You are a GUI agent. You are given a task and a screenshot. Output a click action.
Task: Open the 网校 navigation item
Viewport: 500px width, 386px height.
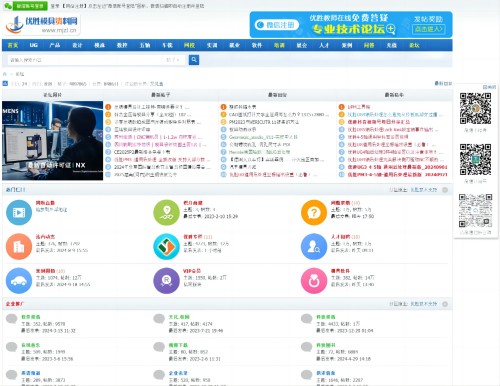click(189, 45)
